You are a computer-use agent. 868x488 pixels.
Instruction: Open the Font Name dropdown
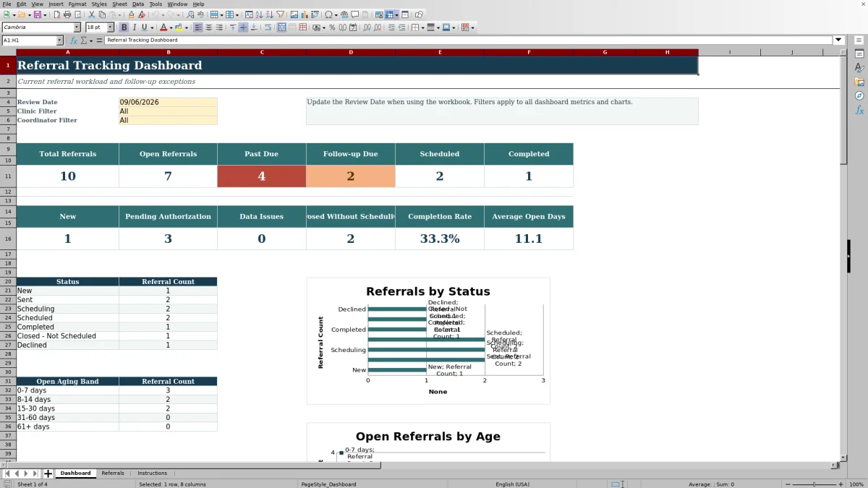77,27
